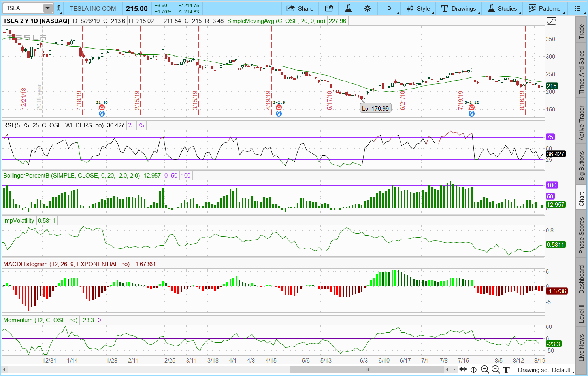This screenshot has width=588, height=376.
Task: Open the Drawings menu
Action: [x=459, y=8]
